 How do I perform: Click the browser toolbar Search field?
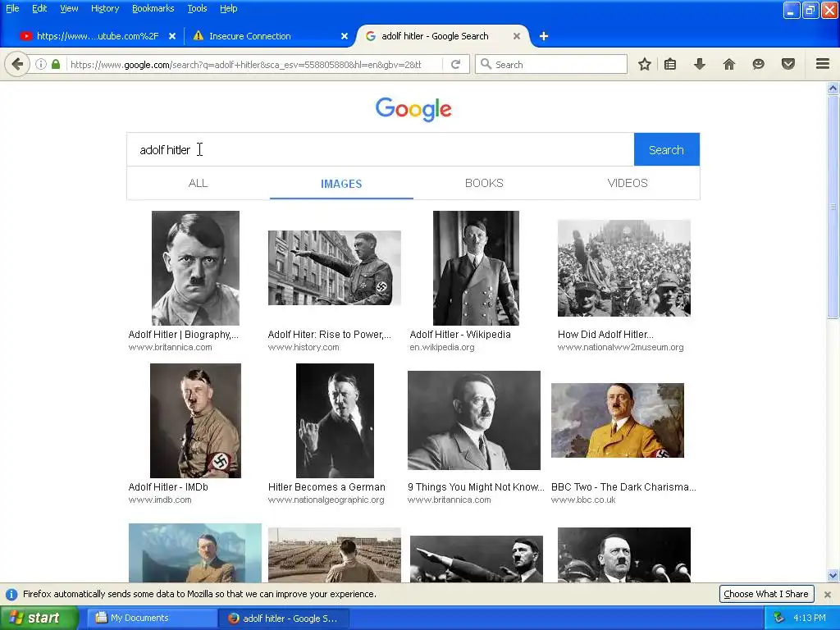point(551,64)
